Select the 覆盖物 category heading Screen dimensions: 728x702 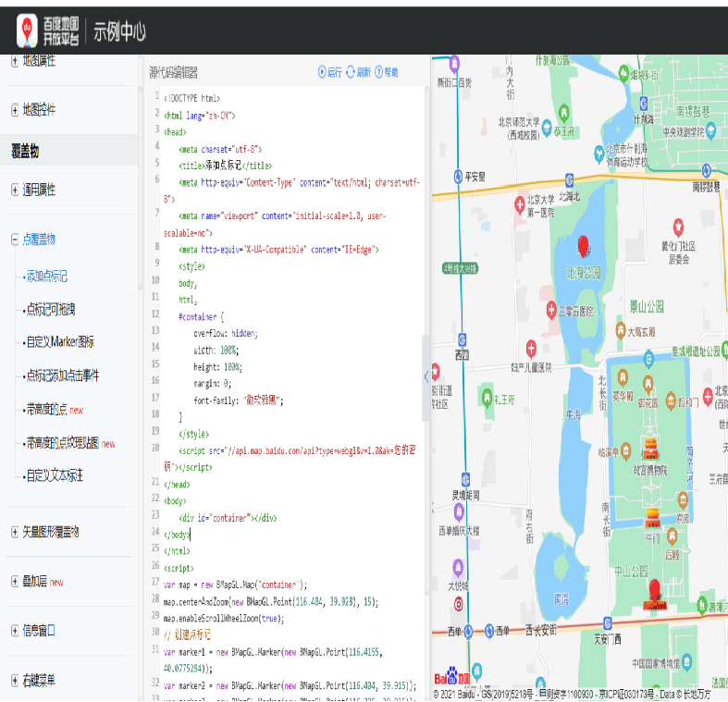[25, 151]
